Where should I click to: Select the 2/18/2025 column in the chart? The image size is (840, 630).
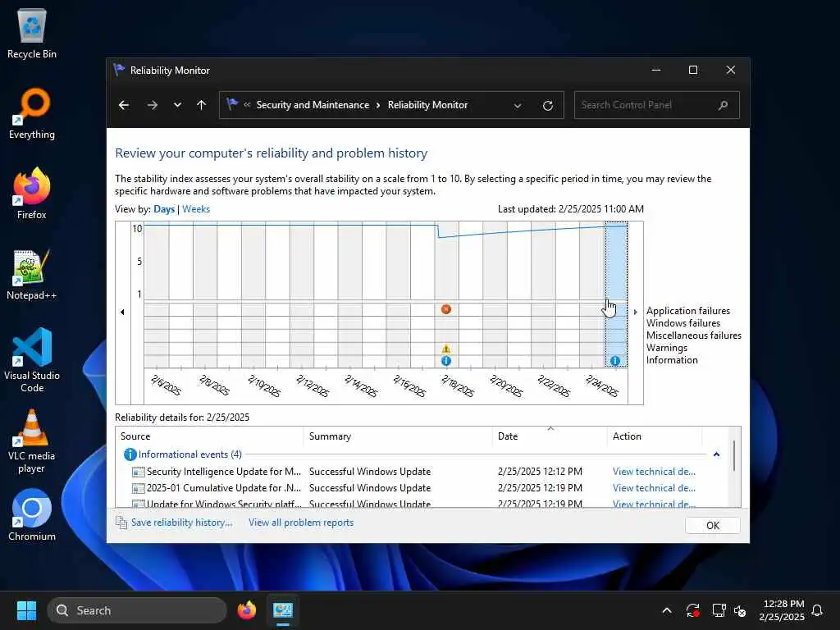click(x=446, y=294)
